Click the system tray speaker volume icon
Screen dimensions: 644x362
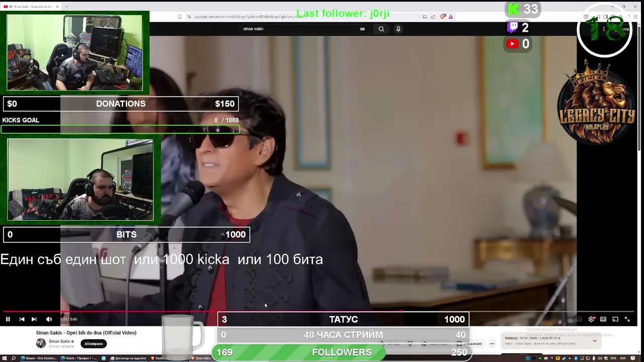point(600,358)
